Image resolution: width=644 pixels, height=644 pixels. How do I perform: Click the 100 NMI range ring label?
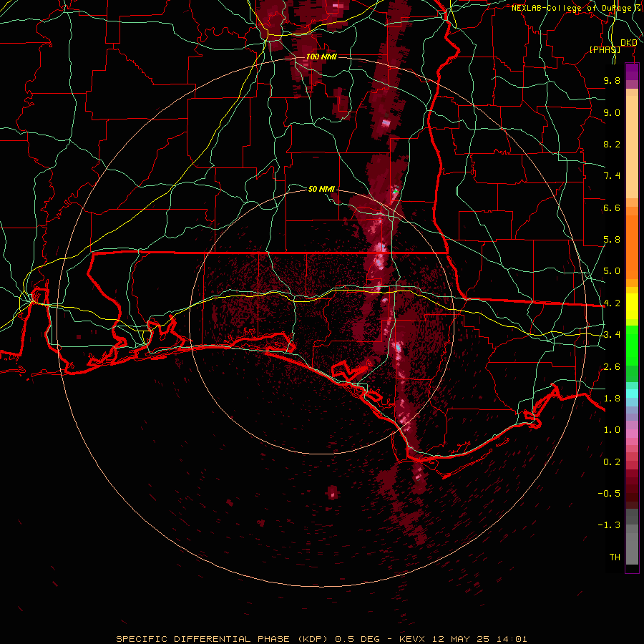[321, 57]
